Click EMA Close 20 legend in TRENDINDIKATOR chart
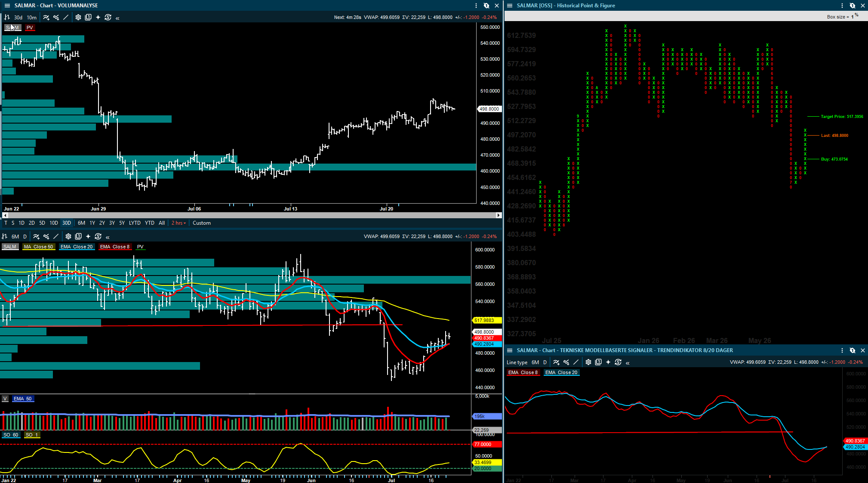 tap(561, 372)
